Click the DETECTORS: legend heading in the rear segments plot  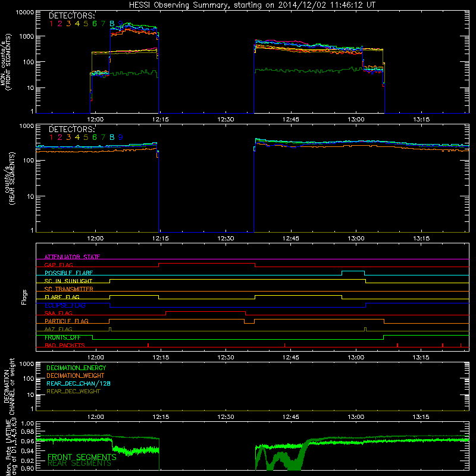point(72,129)
